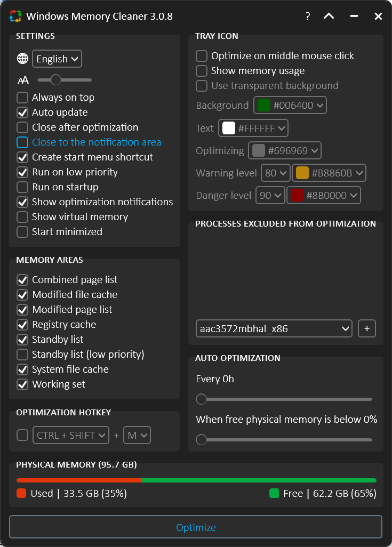392x547 pixels.
Task: Open the Warning level percentage dropdown
Action: point(275,173)
